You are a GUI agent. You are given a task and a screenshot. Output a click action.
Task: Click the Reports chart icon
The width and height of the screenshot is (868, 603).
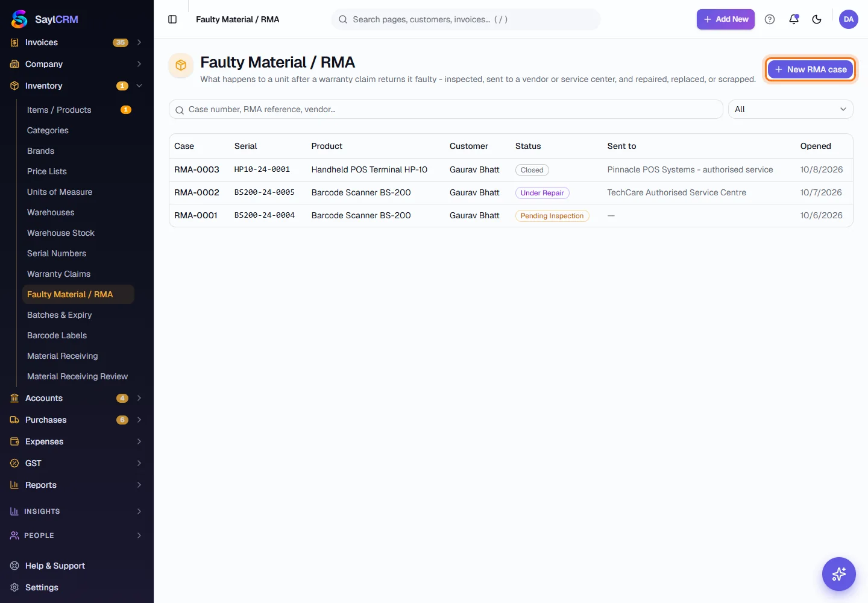[14, 485]
